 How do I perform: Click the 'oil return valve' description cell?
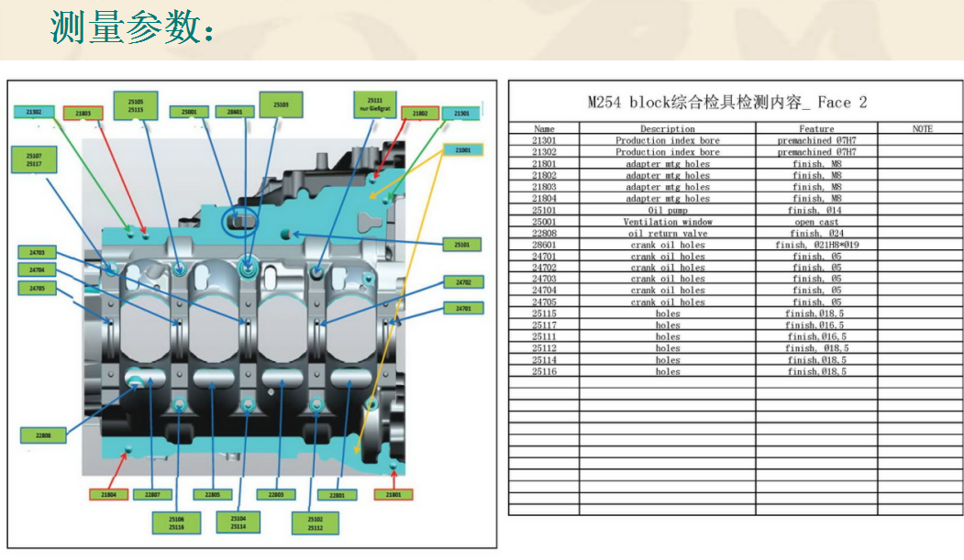[x=667, y=234]
